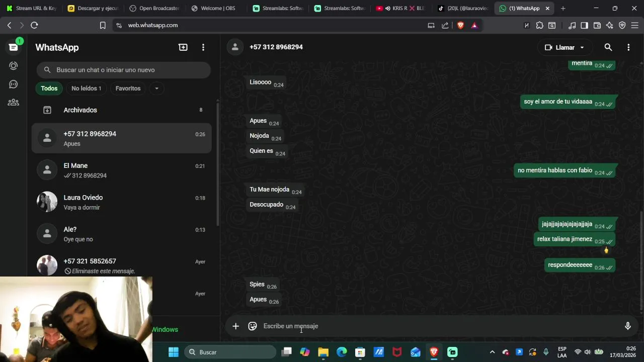Open the ESP LAA language switcher

(x=562, y=352)
